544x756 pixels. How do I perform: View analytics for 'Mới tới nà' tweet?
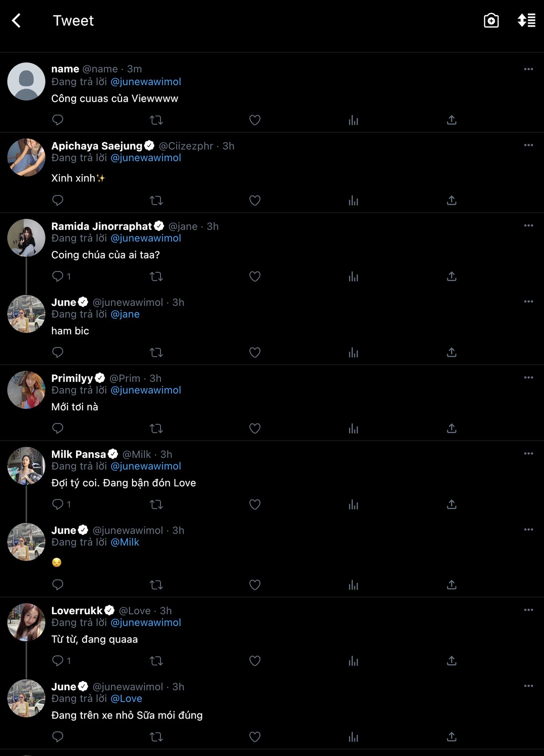(x=353, y=428)
